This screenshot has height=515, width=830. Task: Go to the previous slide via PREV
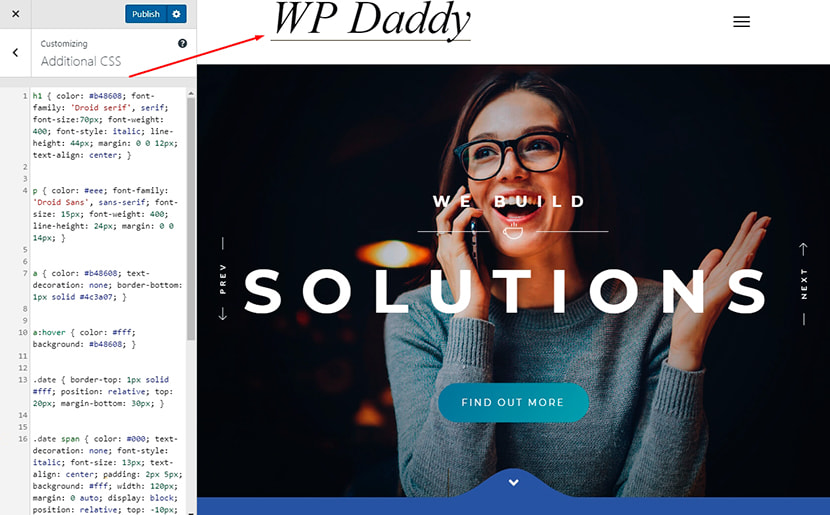pyautogui.click(x=223, y=279)
